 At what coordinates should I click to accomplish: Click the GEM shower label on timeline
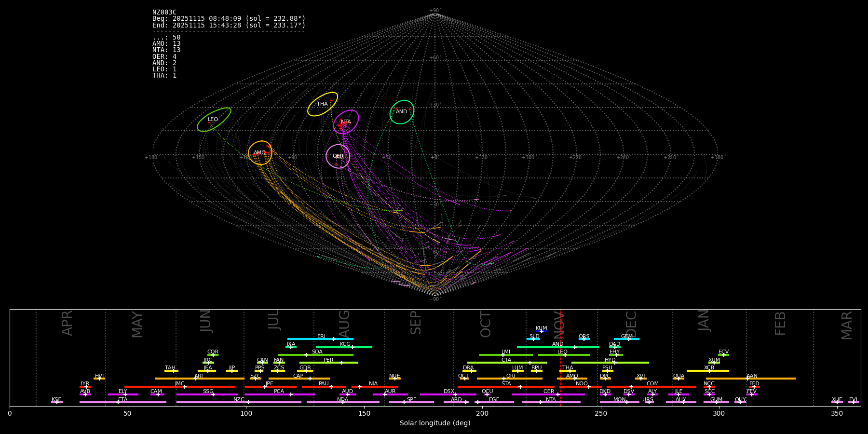click(626, 337)
